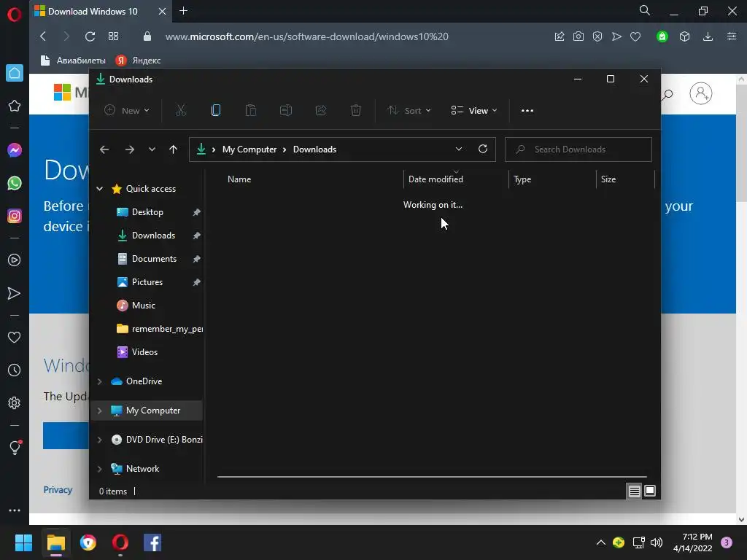Click the Copy icon in Explorer toolbar
747x560 pixels.
[x=216, y=111]
